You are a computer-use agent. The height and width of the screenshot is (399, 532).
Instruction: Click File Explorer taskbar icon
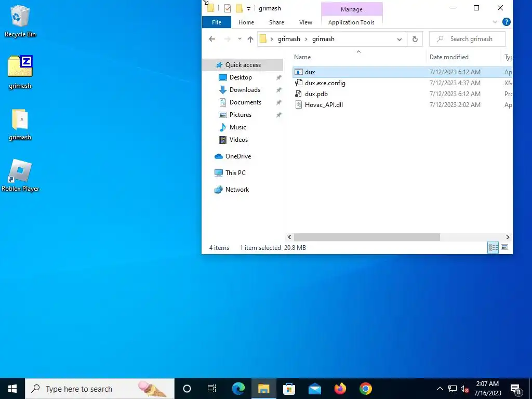coord(263,389)
